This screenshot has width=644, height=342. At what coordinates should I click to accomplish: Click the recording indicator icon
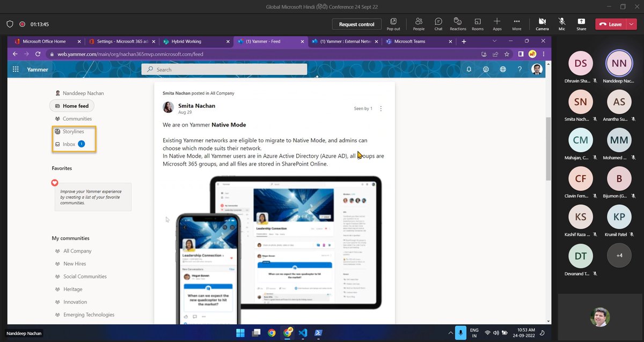click(x=22, y=24)
